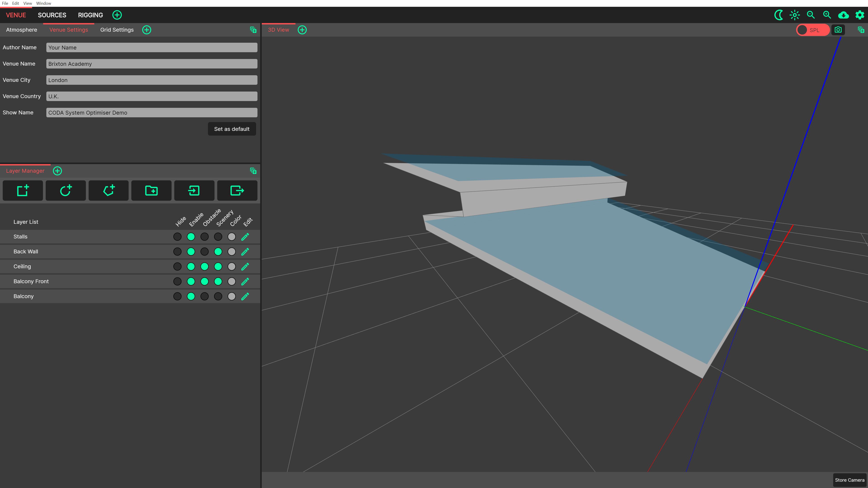Hide the Stalls layer

point(177,237)
